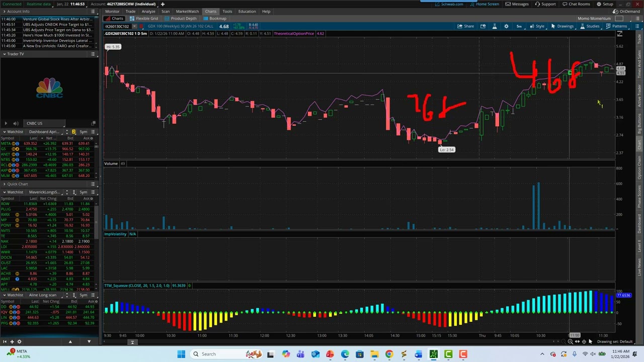Image resolution: width=644 pixels, height=362 pixels.
Task: Open the Tools tab
Action: coord(227,11)
